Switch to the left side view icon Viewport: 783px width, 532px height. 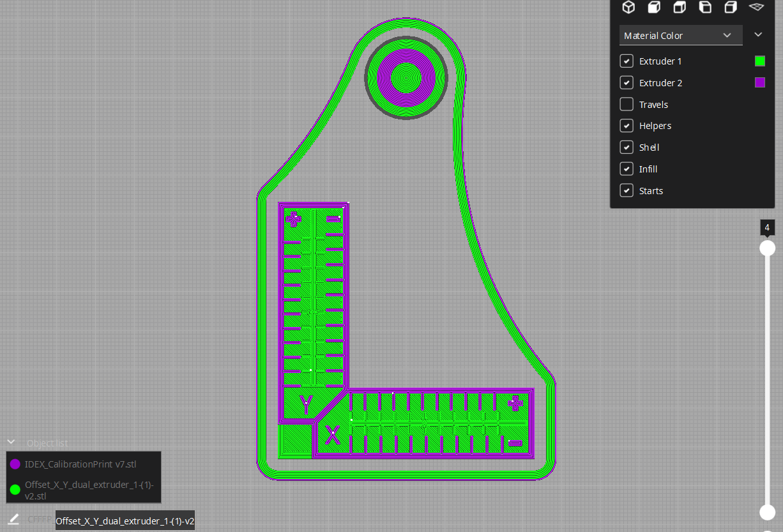click(704, 7)
